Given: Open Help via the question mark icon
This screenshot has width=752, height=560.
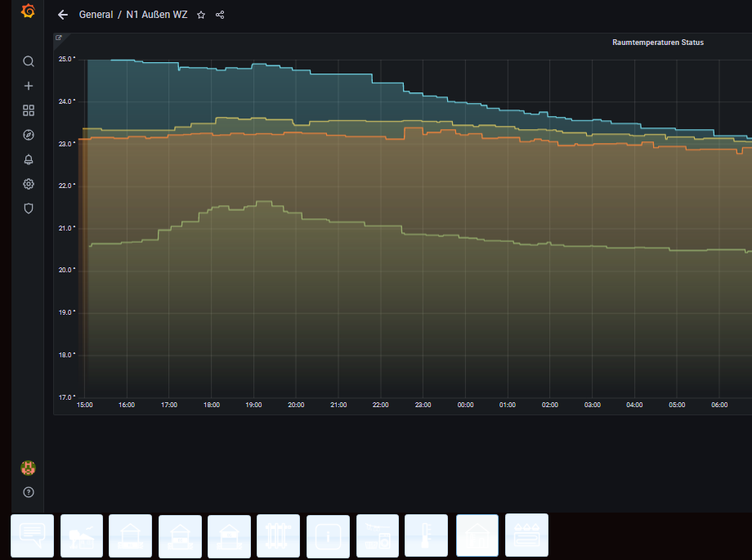Looking at the screenshot, I should click(x=29, y=492).
